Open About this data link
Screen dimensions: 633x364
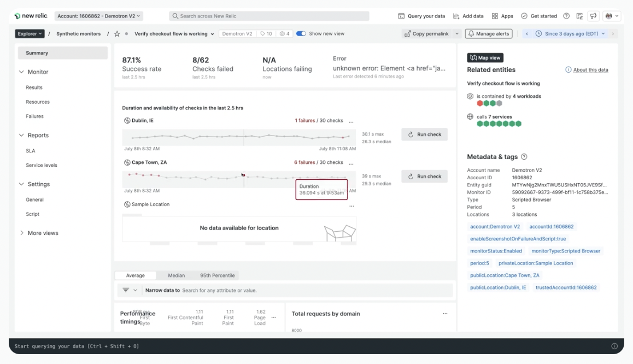(590, 70)
